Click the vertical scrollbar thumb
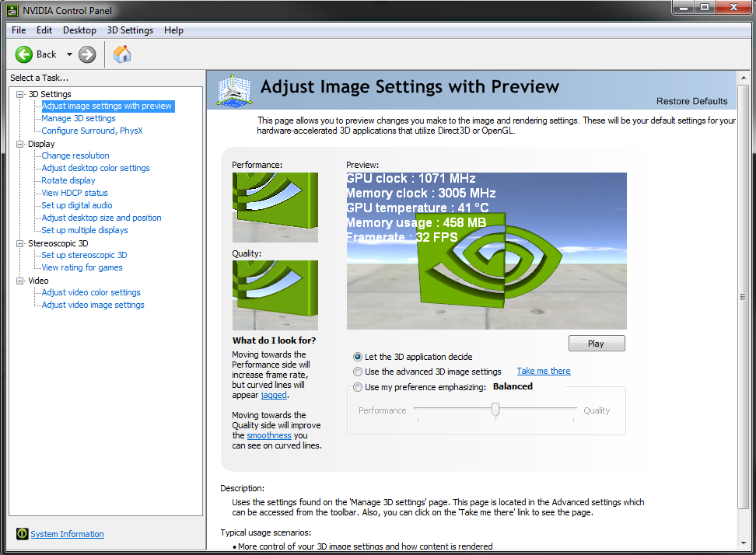The height and width of the screenshot is (555, 756). pos(743,297)
